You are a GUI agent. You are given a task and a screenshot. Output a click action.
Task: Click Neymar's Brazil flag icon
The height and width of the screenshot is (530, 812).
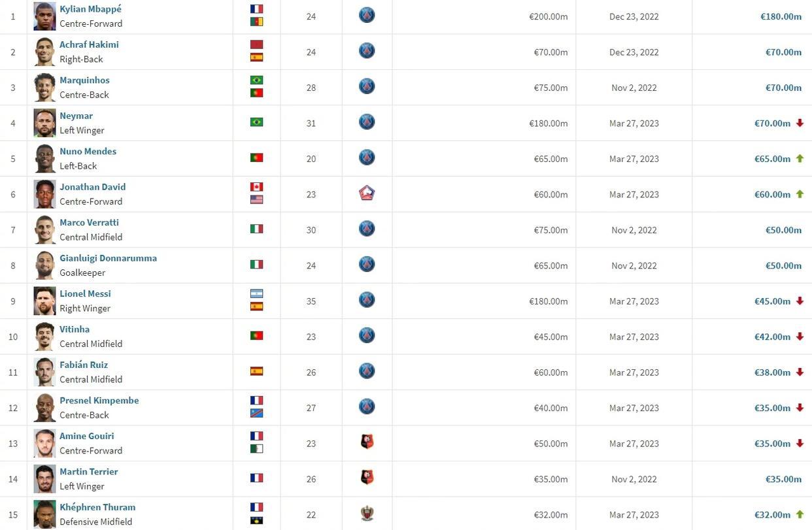[x=256, y=122]
